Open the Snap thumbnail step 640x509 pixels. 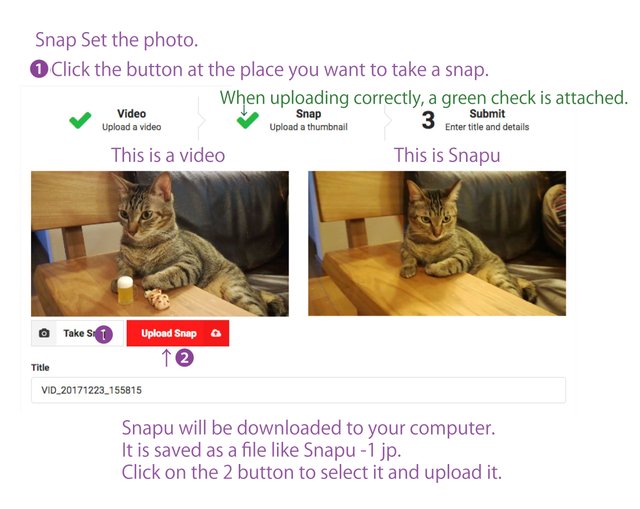(292, 120)
